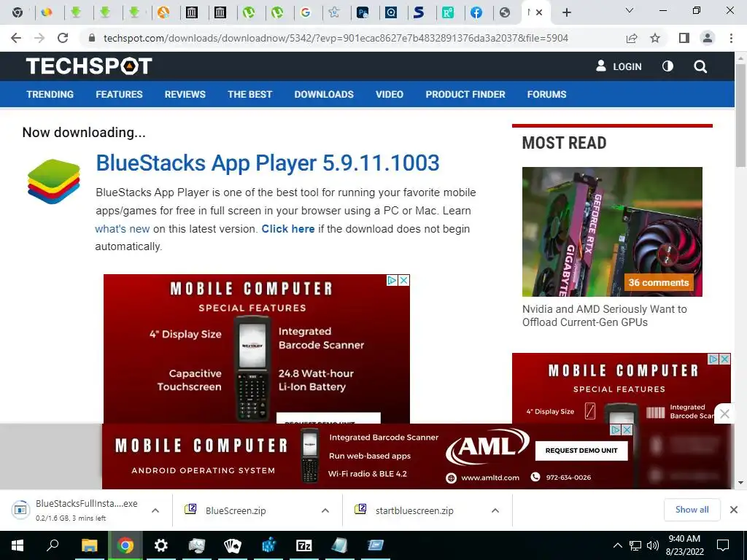Screen dimensions: 747x560
Task: Open a new browser tab
Action: point(566,12)
